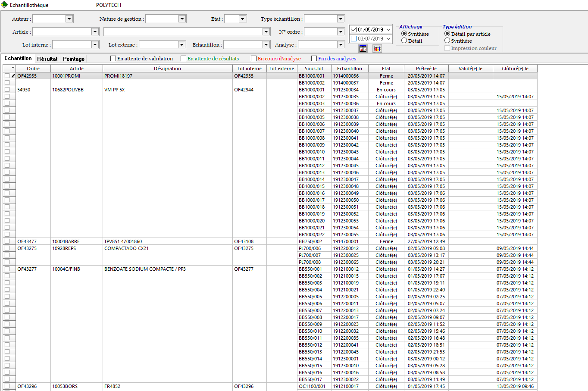The width and height of the screenshot is (588, 391).
Task: Tick the row checkbox for order OF42935
Action: (7, 76)
